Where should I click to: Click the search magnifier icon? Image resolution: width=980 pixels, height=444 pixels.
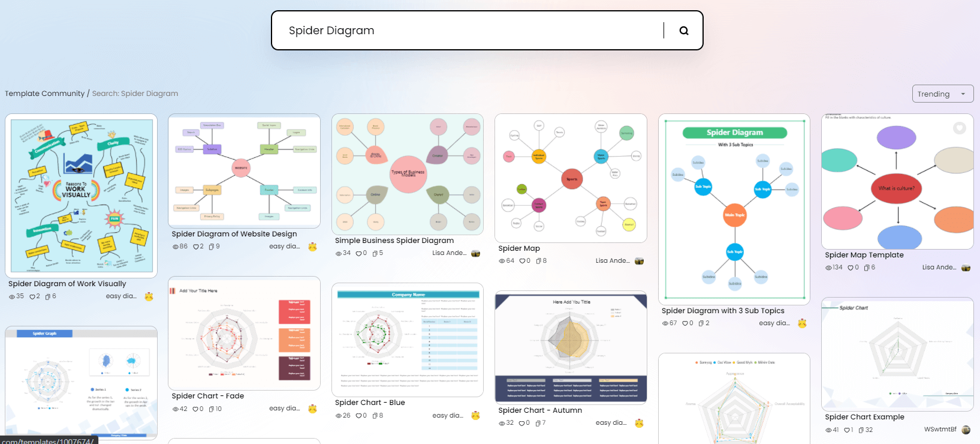click(684, 31)
